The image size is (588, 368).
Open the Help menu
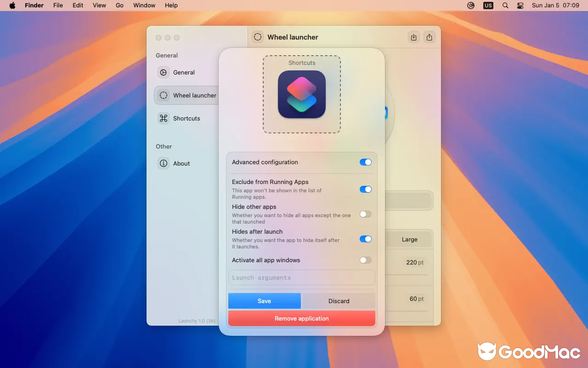point(171,6)
